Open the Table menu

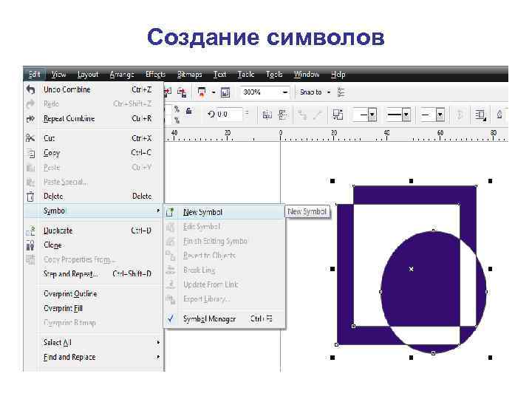point(245,74)
